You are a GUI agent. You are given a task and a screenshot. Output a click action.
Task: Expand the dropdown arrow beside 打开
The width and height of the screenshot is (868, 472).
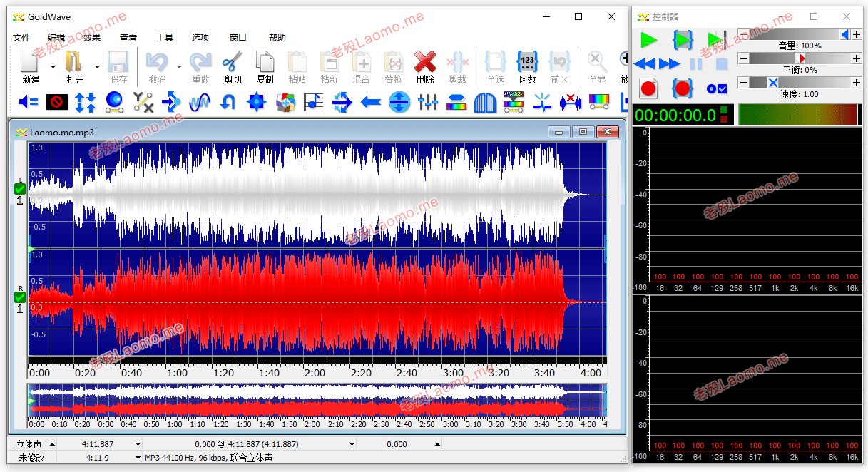97,67
